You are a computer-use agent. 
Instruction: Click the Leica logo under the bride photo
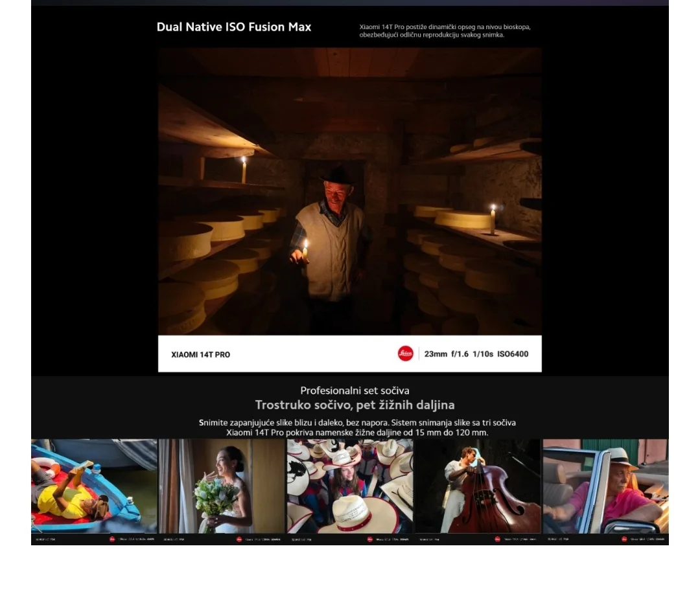pyautogui.click(x=239, y=539)
